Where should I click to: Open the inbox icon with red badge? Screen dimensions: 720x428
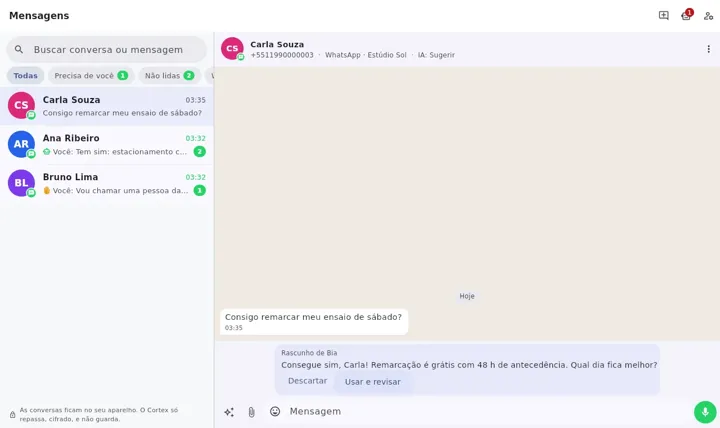point(686,16)
